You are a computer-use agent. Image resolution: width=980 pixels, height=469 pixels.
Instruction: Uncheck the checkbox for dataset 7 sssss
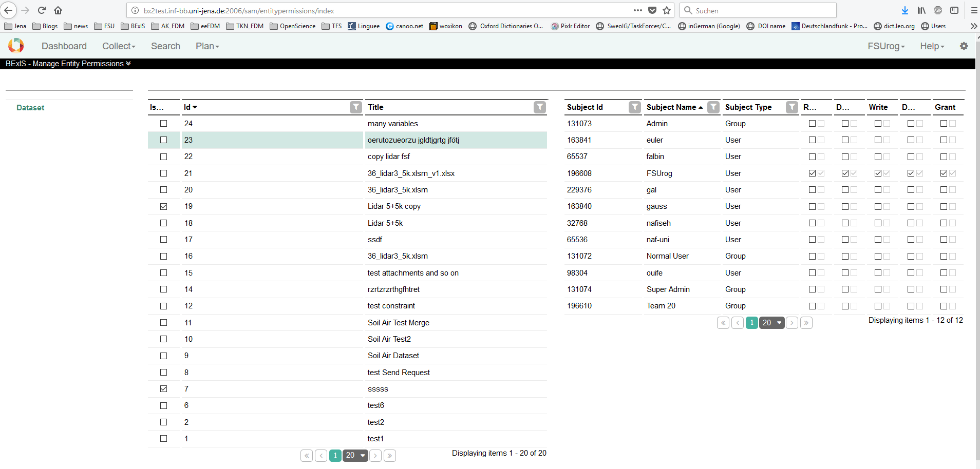[163, 389]
